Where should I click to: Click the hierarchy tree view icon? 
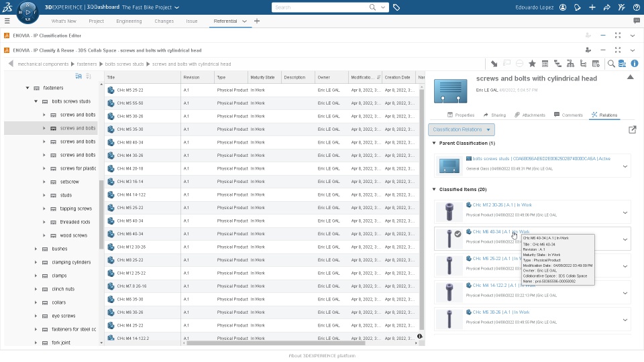[x=570, y=64]
